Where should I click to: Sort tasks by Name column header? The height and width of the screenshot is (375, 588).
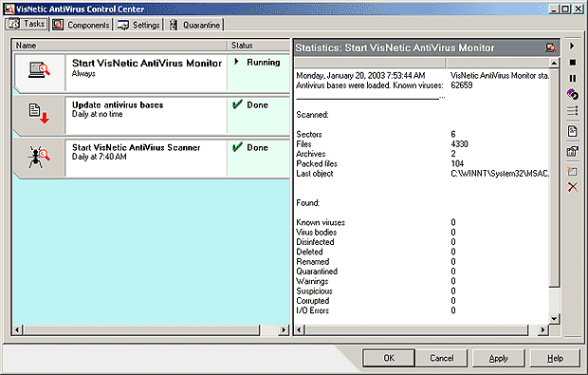click(x=119, y=46)
